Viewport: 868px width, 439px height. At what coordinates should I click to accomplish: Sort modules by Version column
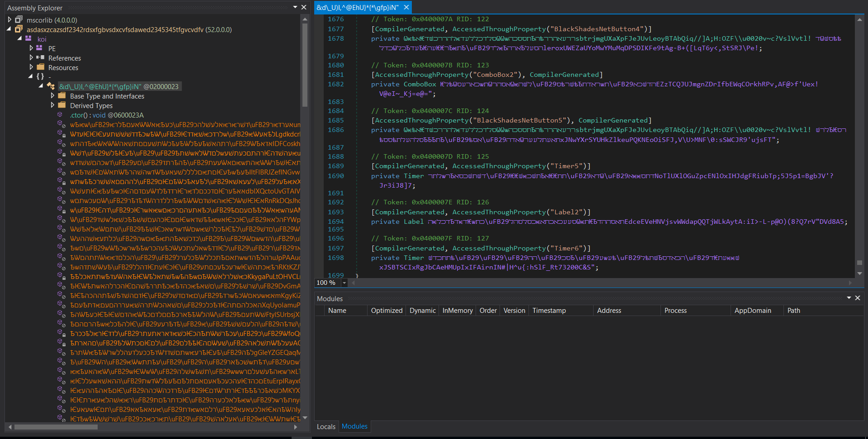click(514, 311)
